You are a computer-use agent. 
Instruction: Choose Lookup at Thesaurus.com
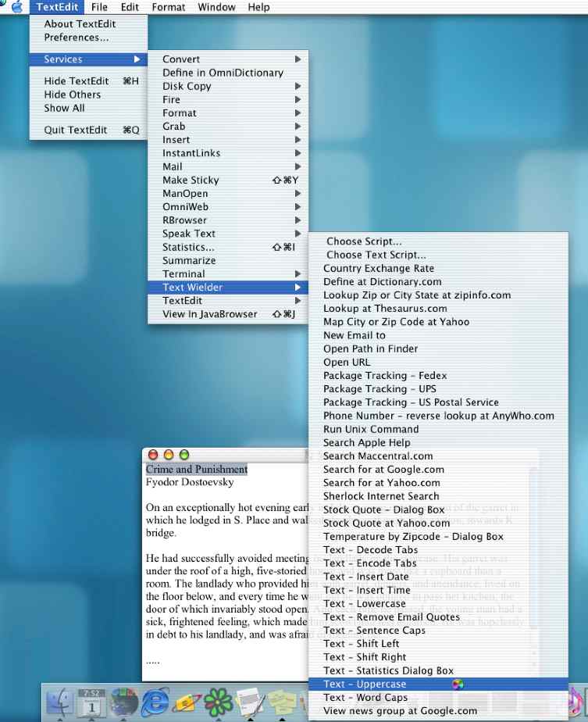(x=439, y=309)
